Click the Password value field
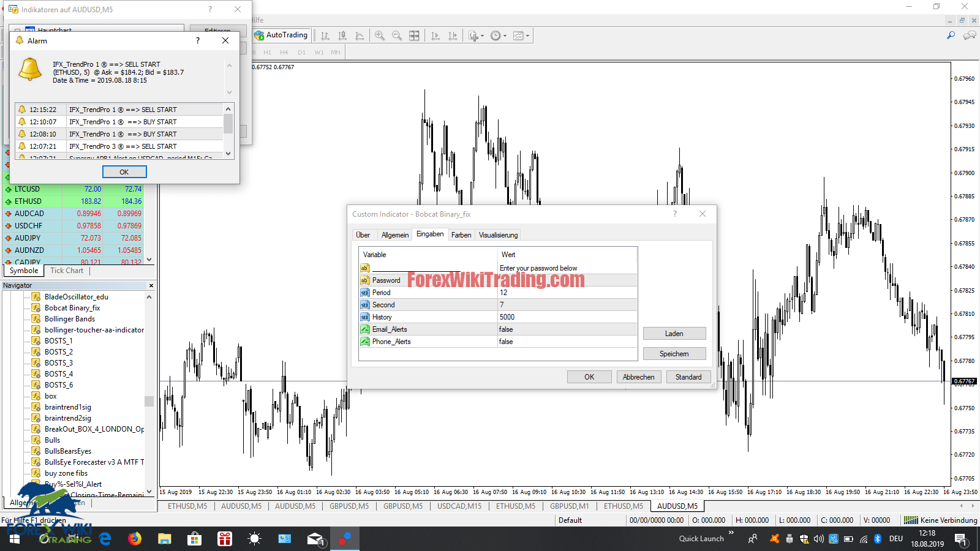 [567, 280]
